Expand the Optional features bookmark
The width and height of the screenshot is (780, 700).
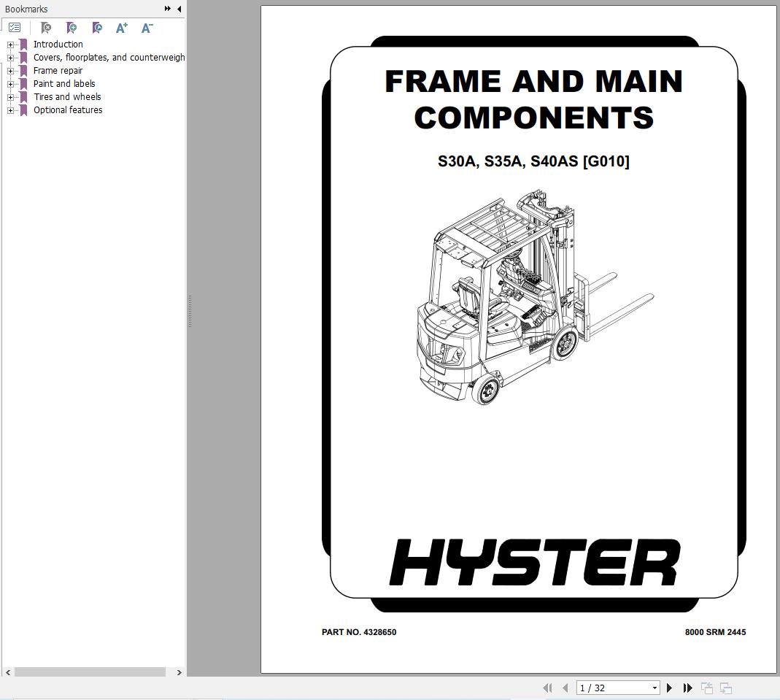coord(10,110)
